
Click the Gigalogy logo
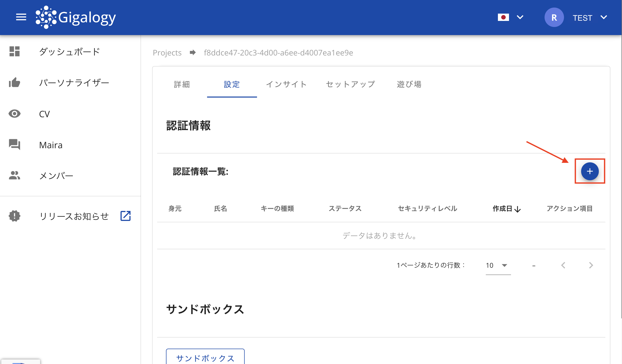click(75, 17)
